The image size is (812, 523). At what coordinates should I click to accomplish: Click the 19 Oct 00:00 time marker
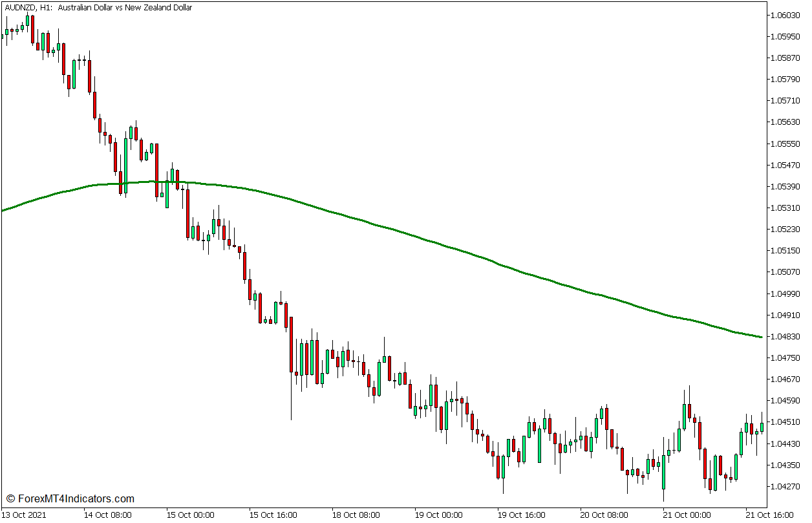click(x=438, y=515)
